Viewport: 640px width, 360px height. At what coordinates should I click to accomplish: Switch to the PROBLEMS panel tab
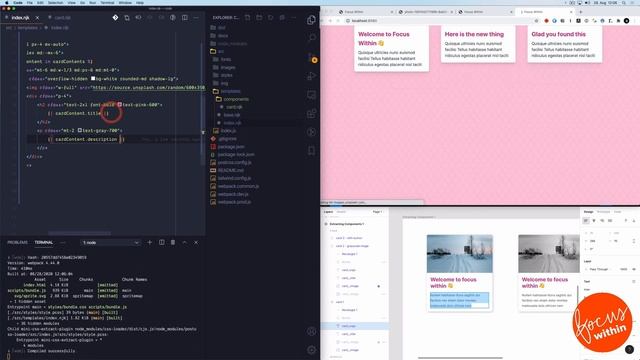(x=17, y=242)
